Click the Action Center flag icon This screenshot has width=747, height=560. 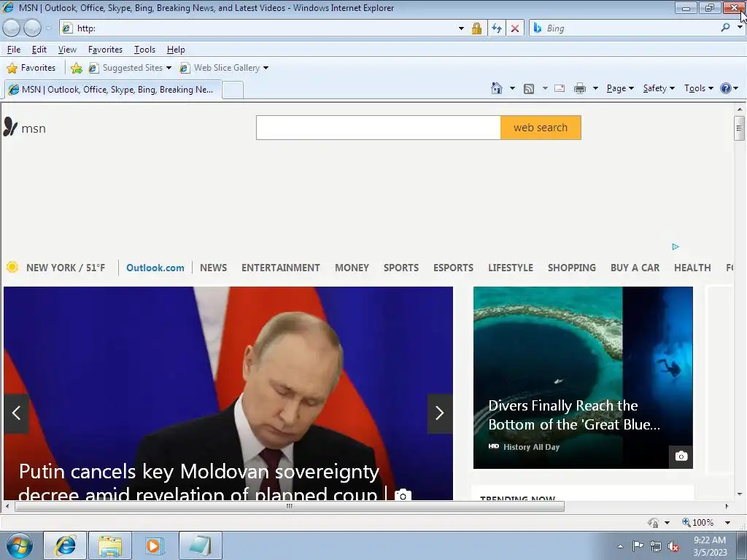tap(638, 545)
